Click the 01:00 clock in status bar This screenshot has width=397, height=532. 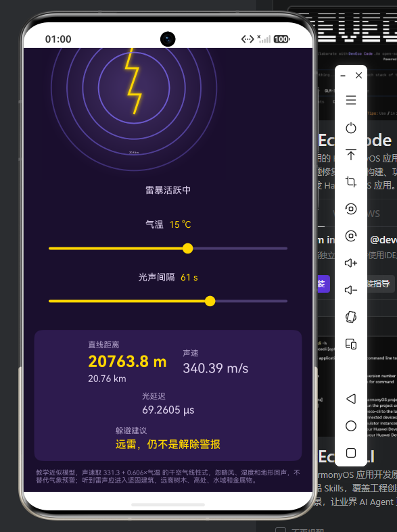point(58,39)
